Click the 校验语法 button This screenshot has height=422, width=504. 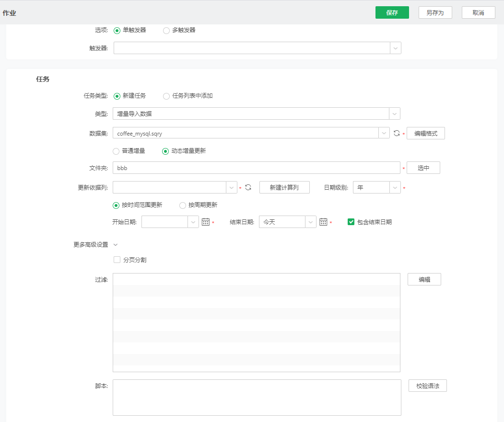(427, 386)
